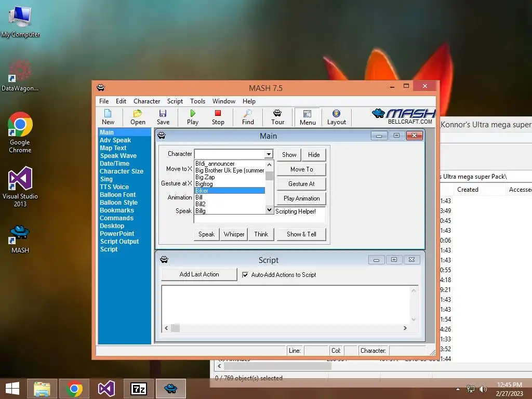Create a new script with New
The image size is (532, 399).
click(x=108, y=117)
